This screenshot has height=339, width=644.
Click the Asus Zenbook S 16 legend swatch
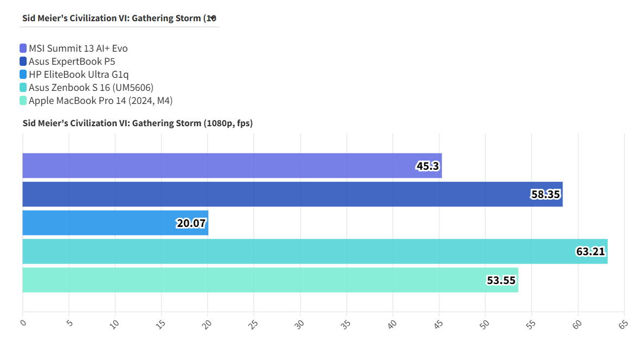(23, 88)
